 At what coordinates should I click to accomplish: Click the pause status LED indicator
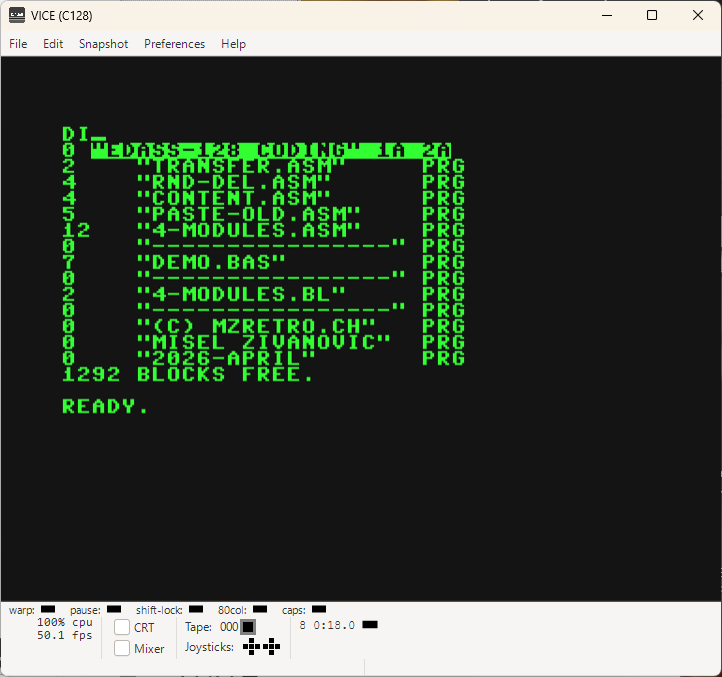pos(114,609)
